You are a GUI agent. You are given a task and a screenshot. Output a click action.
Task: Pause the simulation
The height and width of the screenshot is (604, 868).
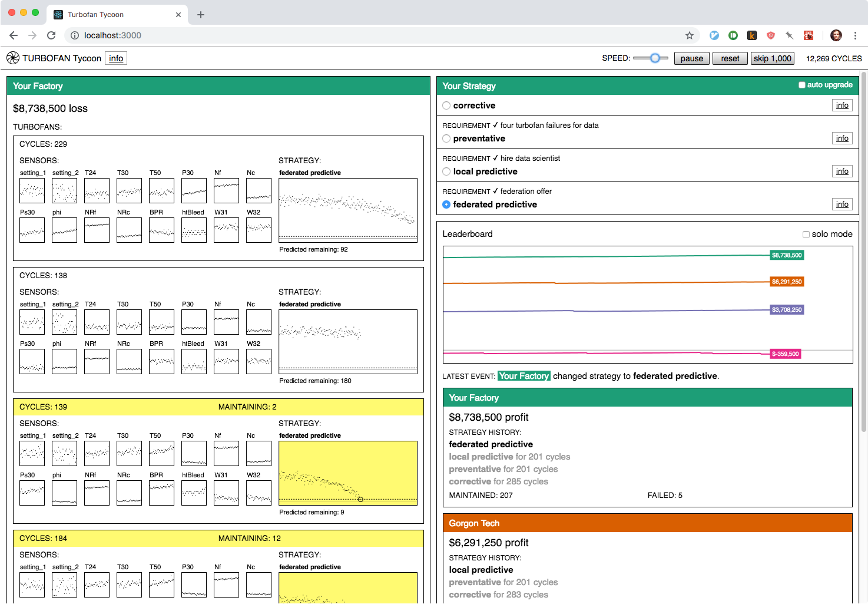pos(691,58)
